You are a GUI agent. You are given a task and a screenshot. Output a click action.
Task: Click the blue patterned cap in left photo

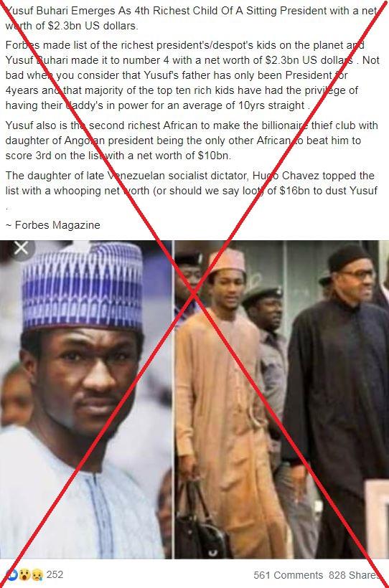click(x=83, y=285)
